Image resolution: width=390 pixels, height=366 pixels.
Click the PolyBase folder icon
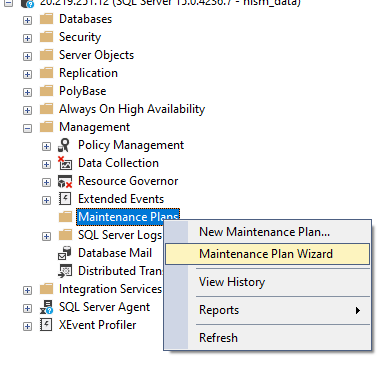(46, 91)
